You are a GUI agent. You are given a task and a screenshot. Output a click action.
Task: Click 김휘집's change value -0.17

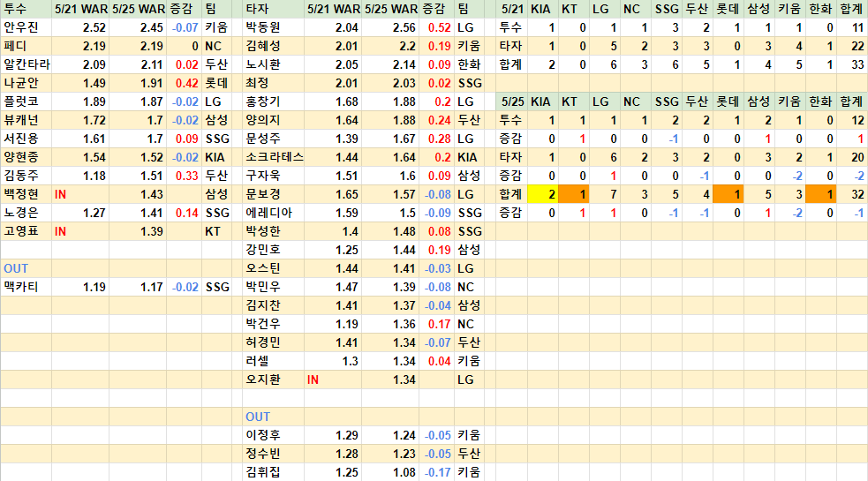(437, 473)
